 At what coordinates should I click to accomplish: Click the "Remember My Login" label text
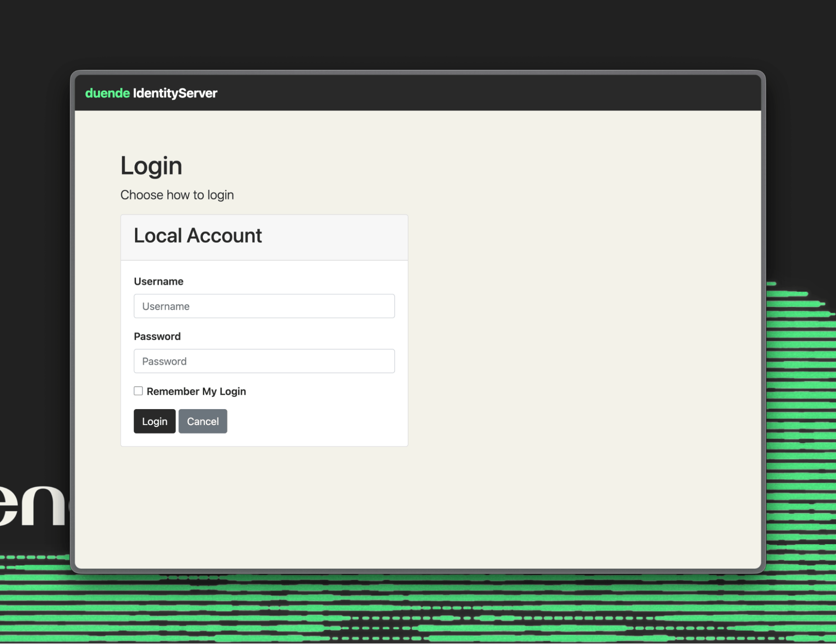(x=196, y=391)
